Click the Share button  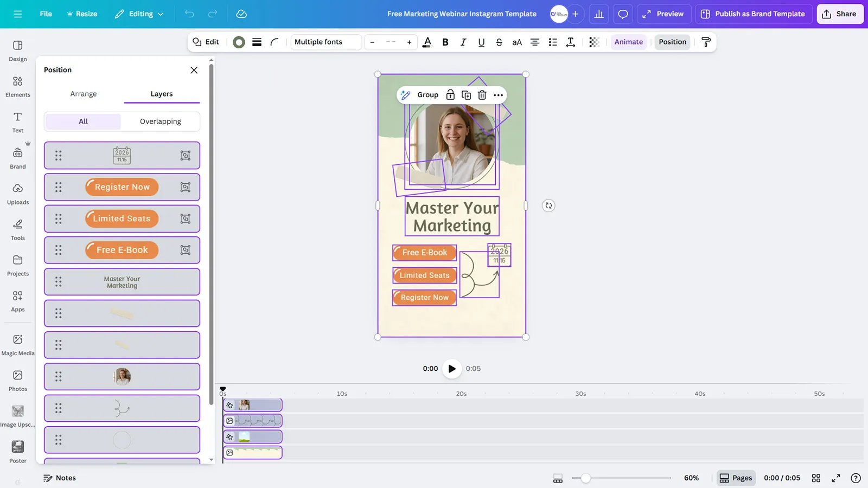tap(839, 14)
